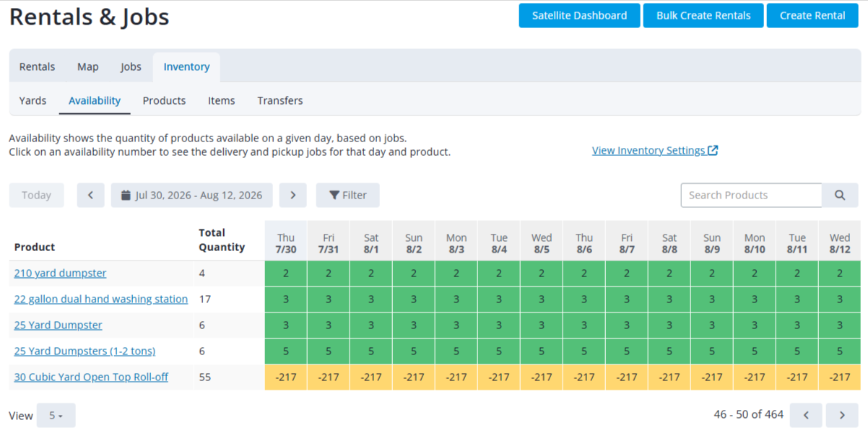The image size is (868, 433).
Task: Select 210 yard dumpster availability on Thu 7/30
Action: (286, 274)
